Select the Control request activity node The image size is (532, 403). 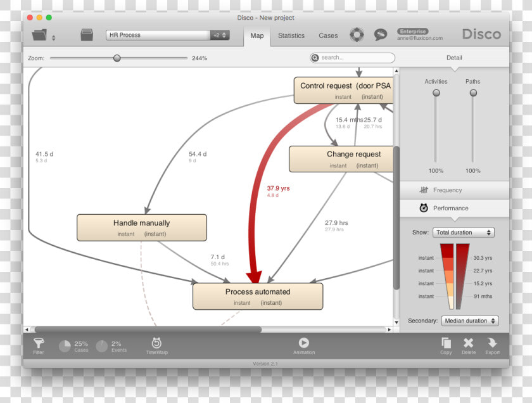click(344, 91)
